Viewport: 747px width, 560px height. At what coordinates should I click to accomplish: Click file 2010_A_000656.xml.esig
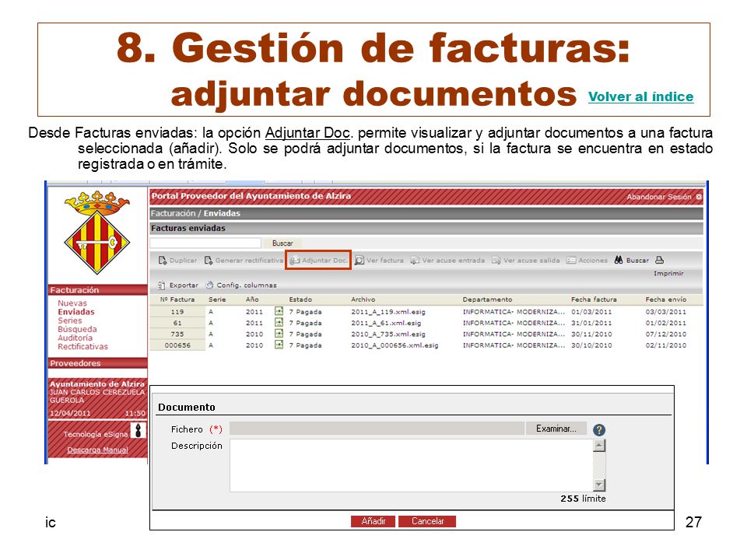point(395,345)
